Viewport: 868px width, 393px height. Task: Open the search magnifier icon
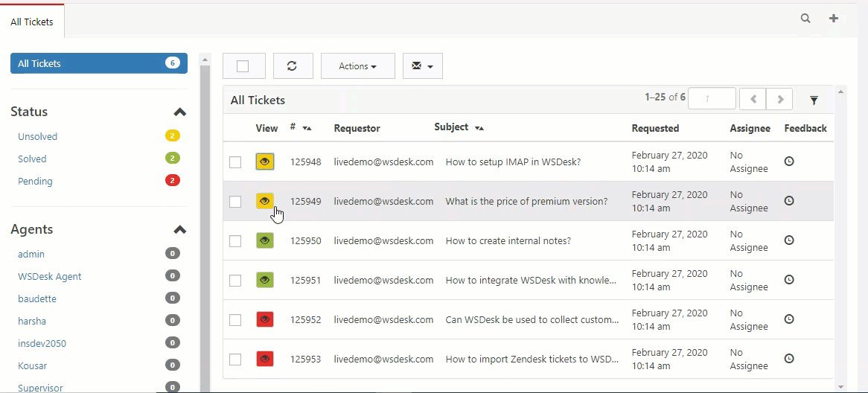805,19
